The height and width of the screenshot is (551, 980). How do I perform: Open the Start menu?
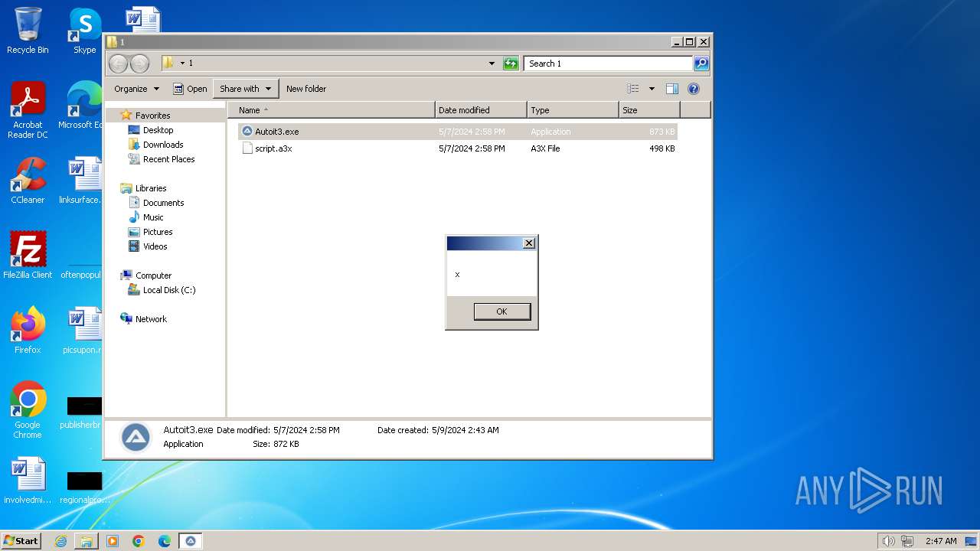[x=21, y=541]
